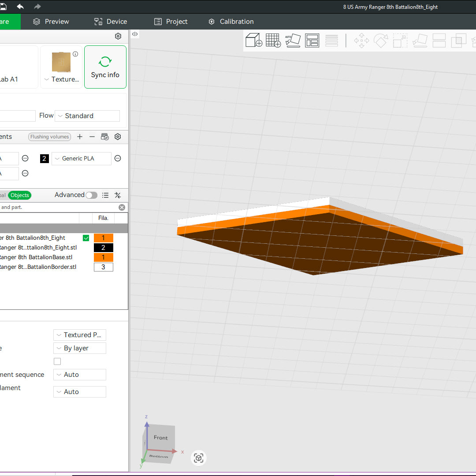
Task: Toggle the Advanced settings switch
Action: (x=91, y=195)
